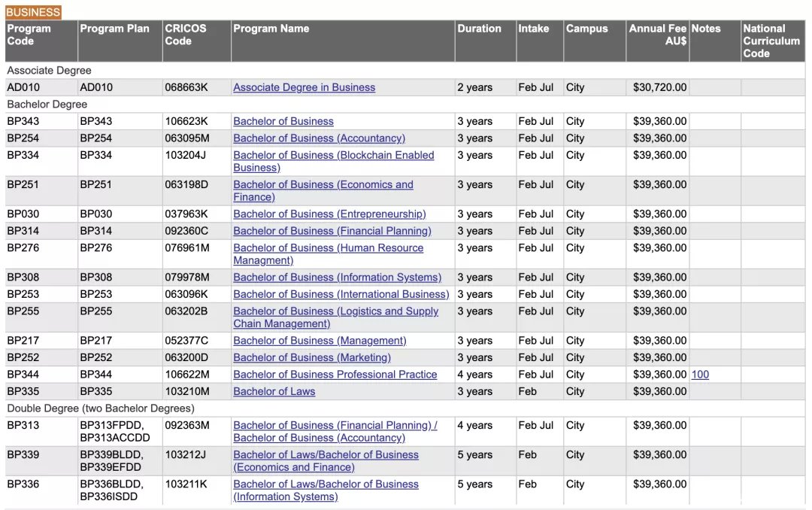Open Bachelor of Business (Human Resource Managment)
The width and height of the screenshot is (812, 510).
tap(329, 254)
